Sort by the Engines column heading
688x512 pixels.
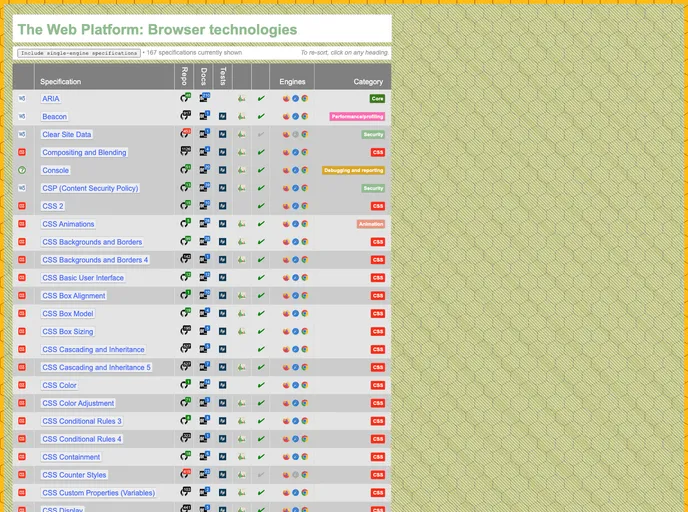pos(292,82)
